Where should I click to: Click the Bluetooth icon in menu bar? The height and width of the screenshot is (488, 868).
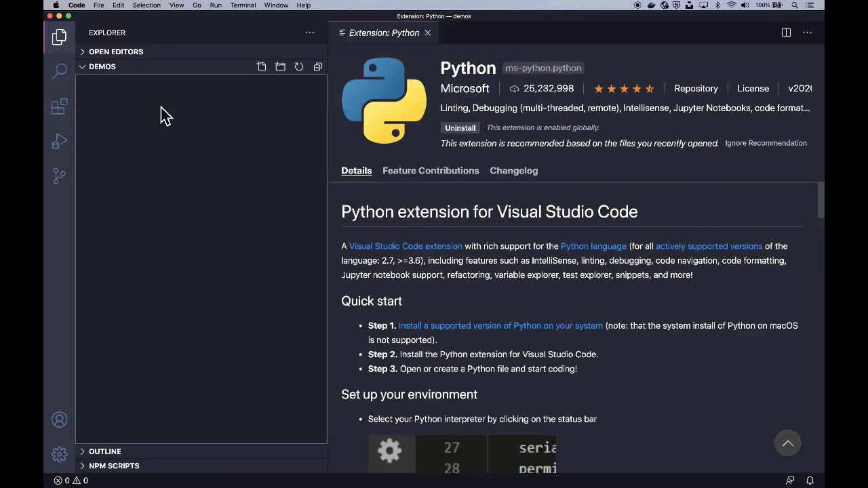[717, 5]
